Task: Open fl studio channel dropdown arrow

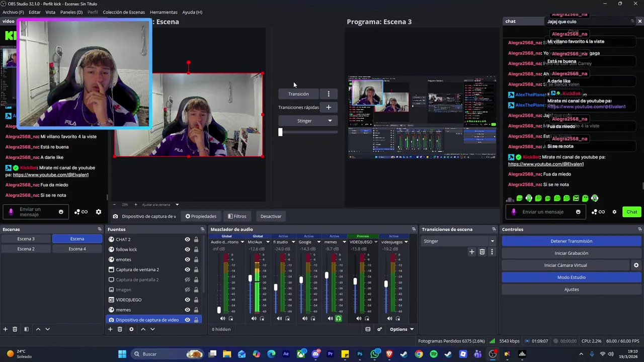Action: coord(293,242)
